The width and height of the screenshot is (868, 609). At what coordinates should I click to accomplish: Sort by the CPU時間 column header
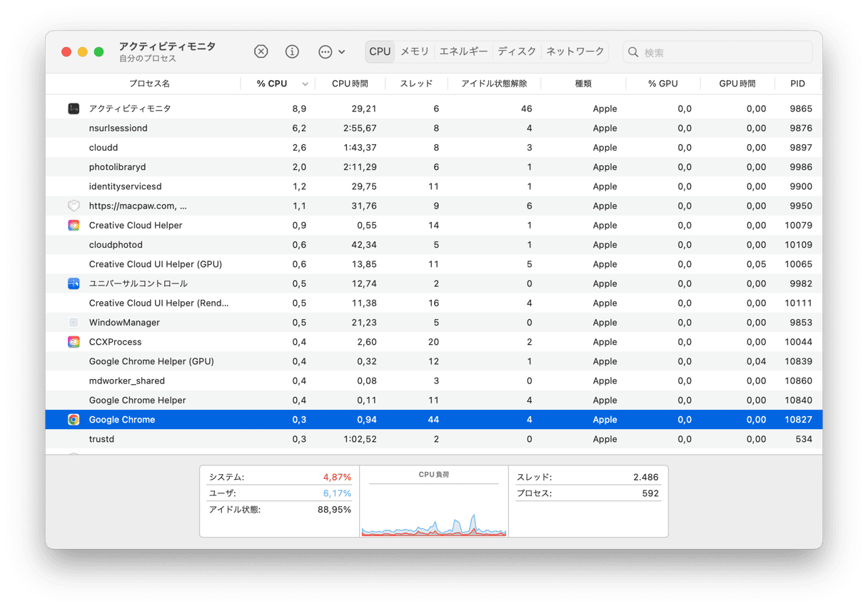click(350, 84)
